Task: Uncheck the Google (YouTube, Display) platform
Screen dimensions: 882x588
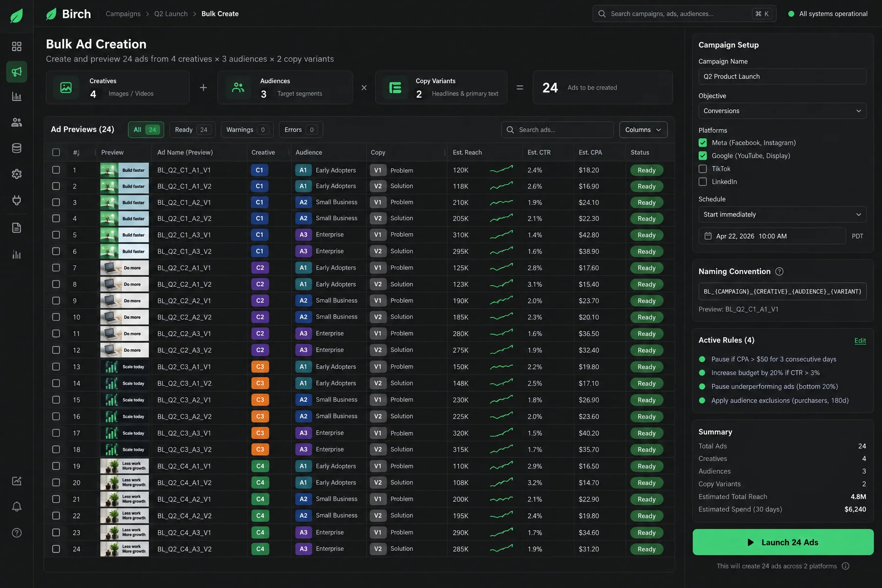Action: pos(703,156)
